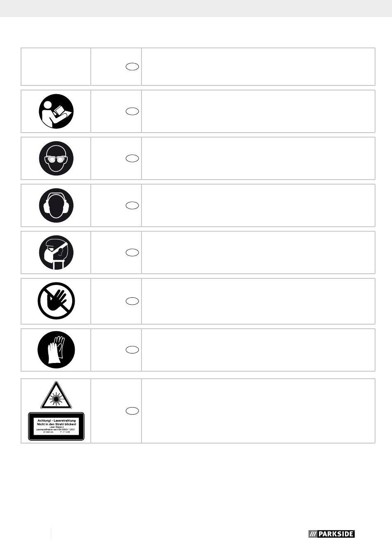The width and height of the screenshot is (392, 555).
Task: Click the oval beside the gloves symbol
Action: click(x=132, y=350)
